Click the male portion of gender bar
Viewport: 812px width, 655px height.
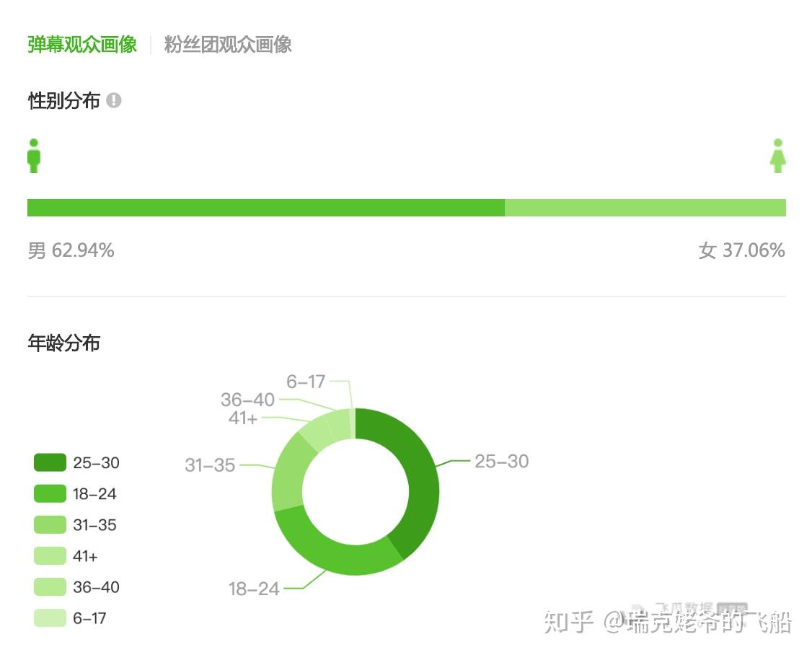tap(265, 208)
